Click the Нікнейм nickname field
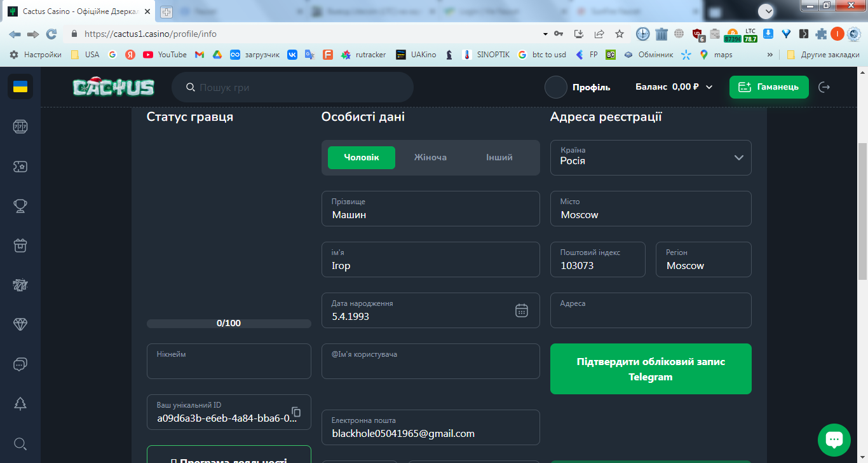This screenshot has width=868, height=463. [x=229, y=361]
